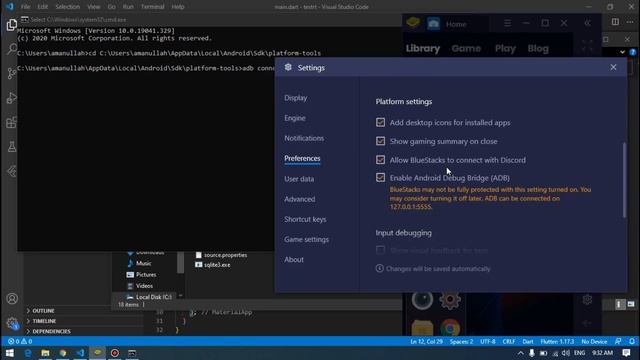Toggle Add desktop icons for installed apps

point(380,122)
